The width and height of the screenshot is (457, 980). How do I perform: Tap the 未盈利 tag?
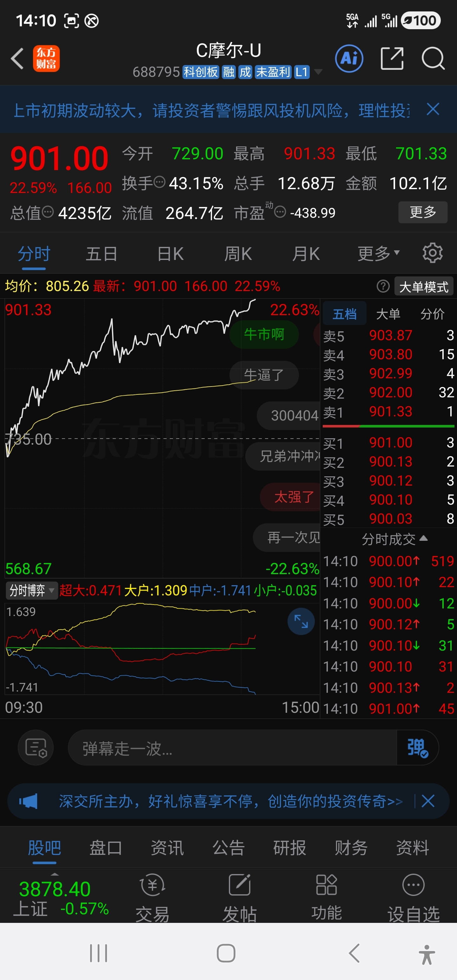point(273,72)
